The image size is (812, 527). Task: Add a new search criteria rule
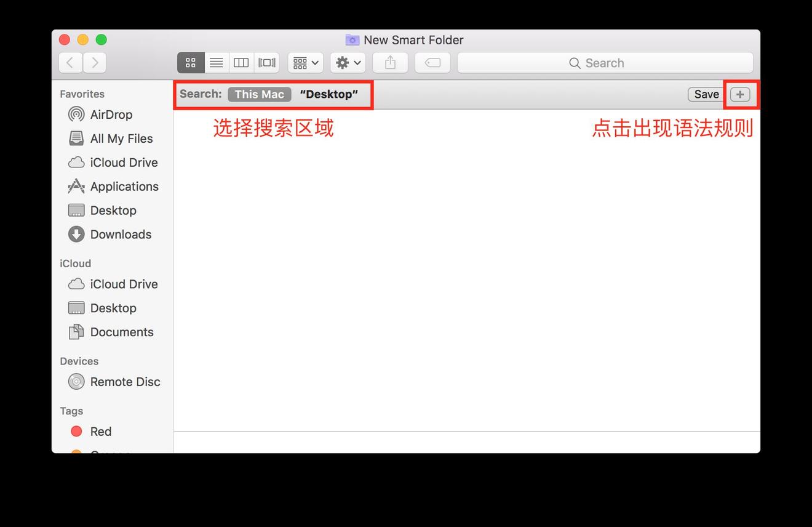[x=740, y=94]
